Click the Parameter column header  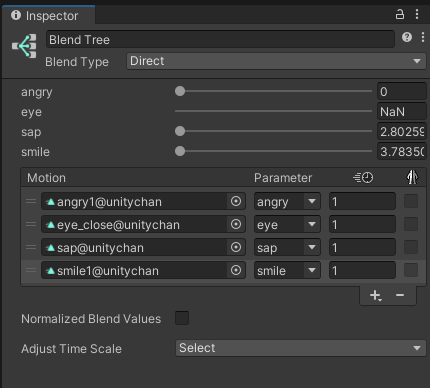click(x=283, y=178)
